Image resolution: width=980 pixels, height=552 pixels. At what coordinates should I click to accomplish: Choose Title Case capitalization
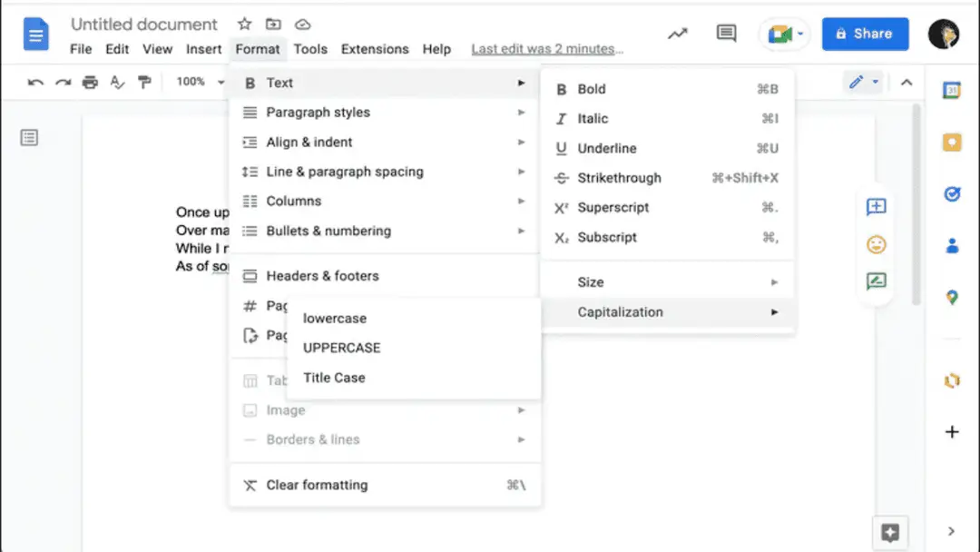414,378
